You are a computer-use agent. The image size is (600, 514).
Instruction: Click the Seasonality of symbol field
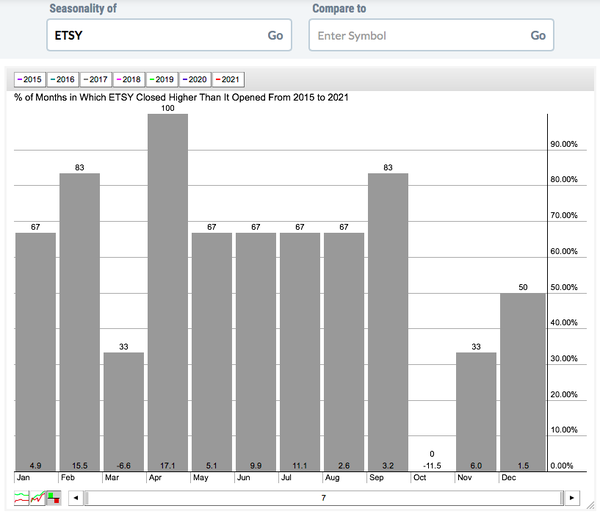pos(150,35)
